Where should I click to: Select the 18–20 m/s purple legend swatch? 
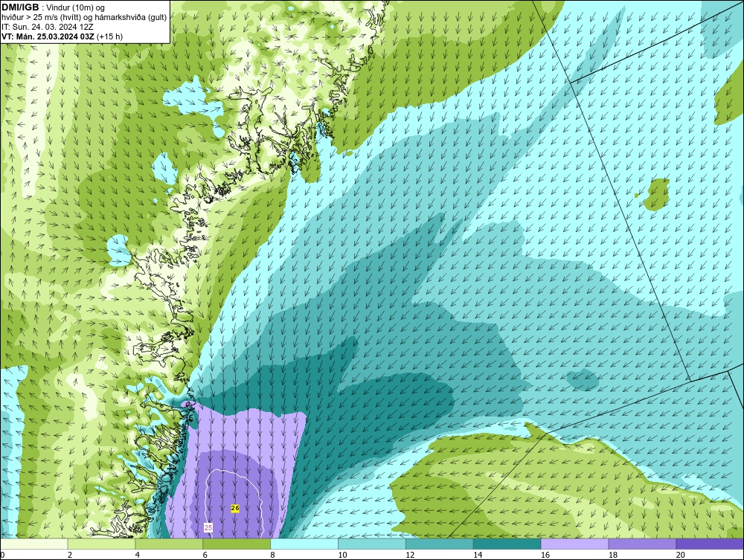click(x=643, y=544)
